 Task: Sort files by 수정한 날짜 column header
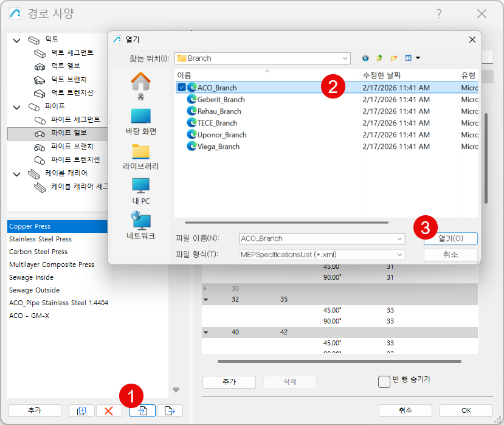coord(409,75)
